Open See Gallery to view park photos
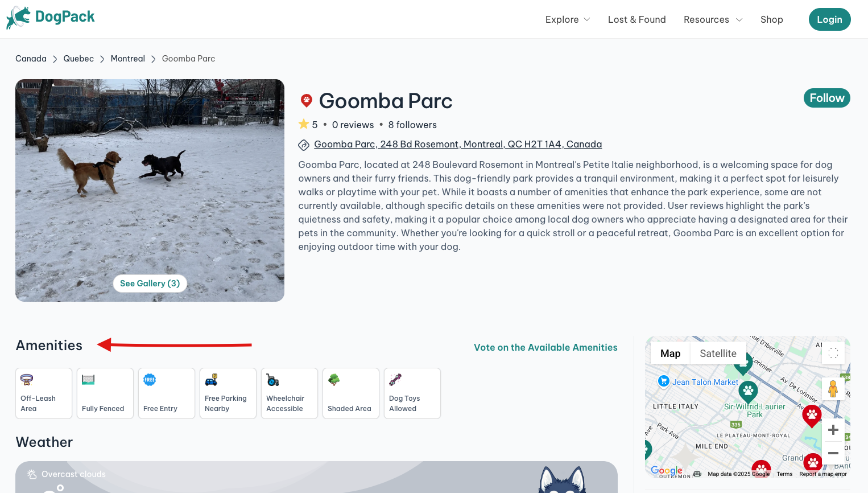868x493 pixels. [150, 283]
